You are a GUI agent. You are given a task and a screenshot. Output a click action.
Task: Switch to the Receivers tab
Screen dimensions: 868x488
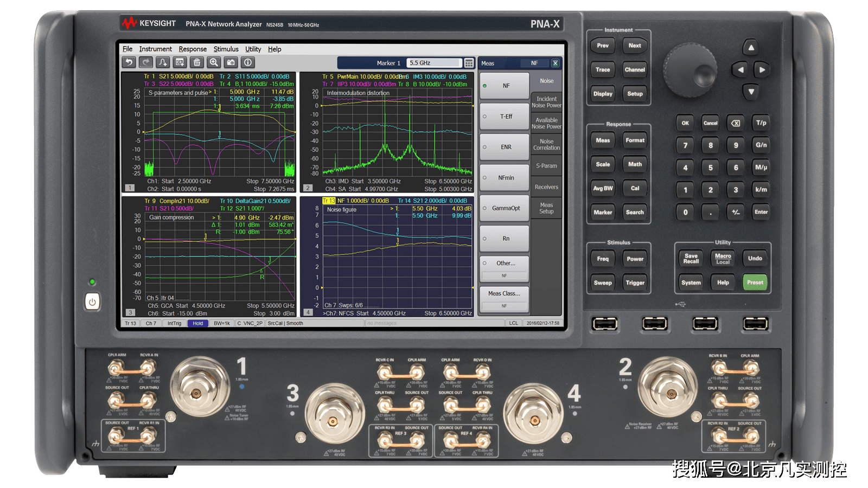click(546, 187)
